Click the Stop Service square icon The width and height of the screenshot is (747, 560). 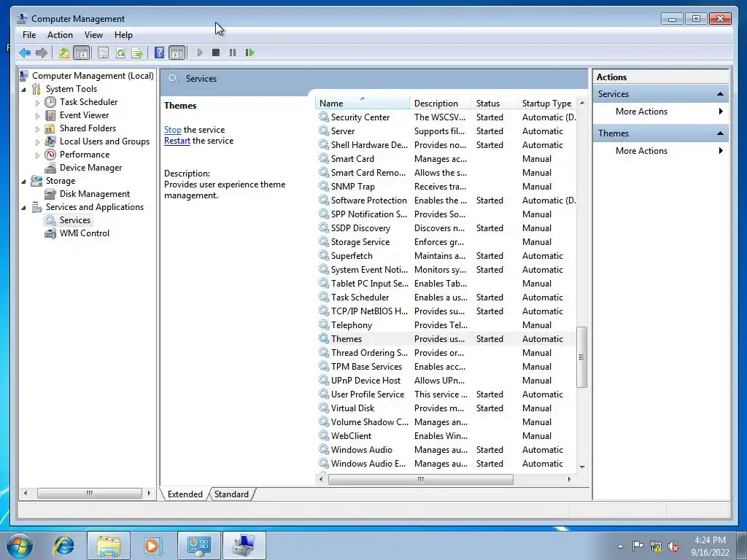click(x=216, y=52)
